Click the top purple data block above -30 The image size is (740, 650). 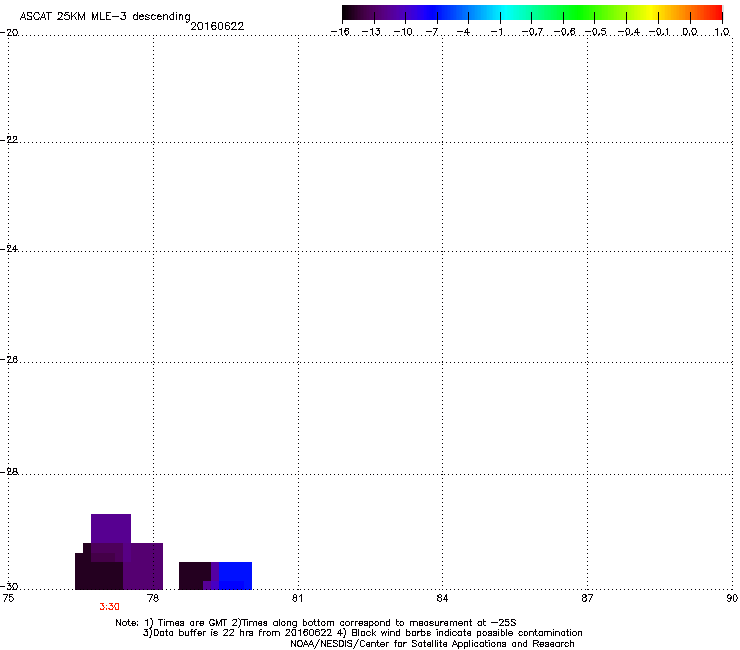coord(111,529)
